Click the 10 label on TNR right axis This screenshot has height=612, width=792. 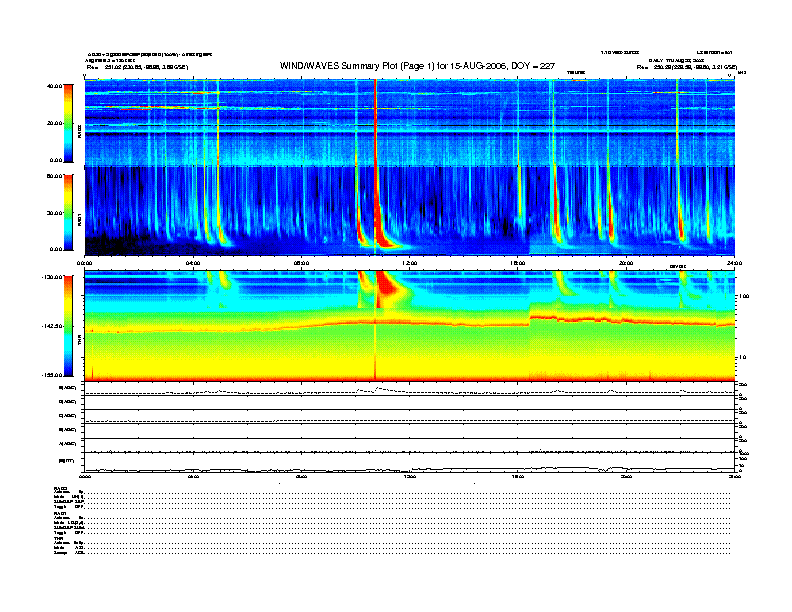coord(742,357)
